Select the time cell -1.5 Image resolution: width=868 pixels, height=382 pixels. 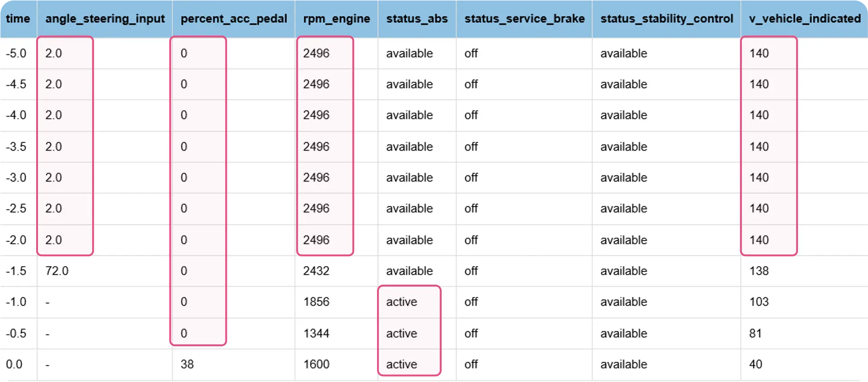point(16,271)
